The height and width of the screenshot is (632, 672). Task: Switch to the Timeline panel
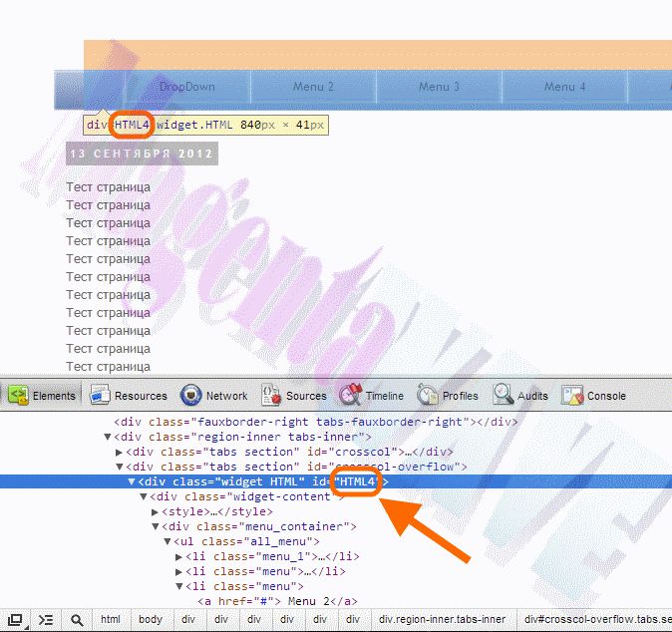[372, 396]
